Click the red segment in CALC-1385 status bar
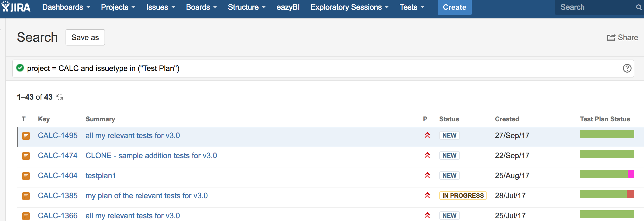Screen dimensions: 644x221 (x=630, y=194)
